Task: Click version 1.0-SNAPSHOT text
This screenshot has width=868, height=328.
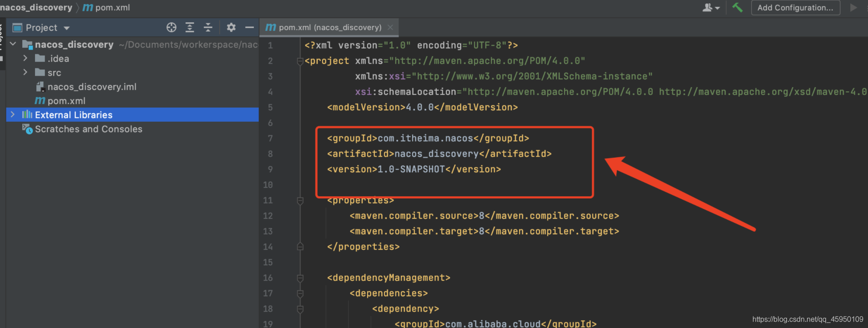Action: click(x=414, y=169)
